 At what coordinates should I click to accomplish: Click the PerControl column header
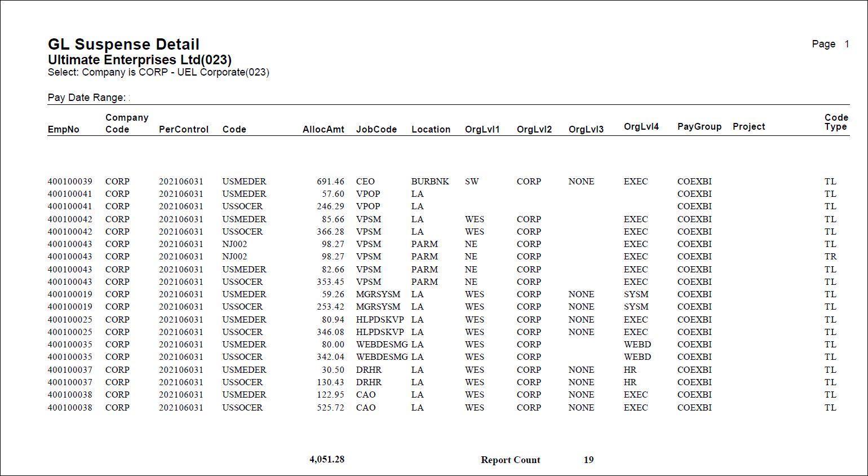[x=184, y=129]
